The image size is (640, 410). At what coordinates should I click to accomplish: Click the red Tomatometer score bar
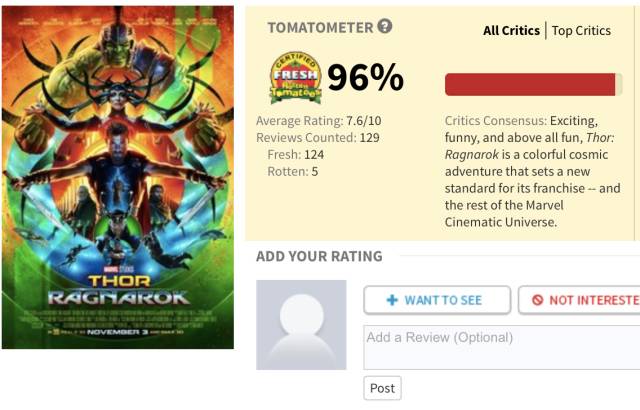(x=530, y=84)
